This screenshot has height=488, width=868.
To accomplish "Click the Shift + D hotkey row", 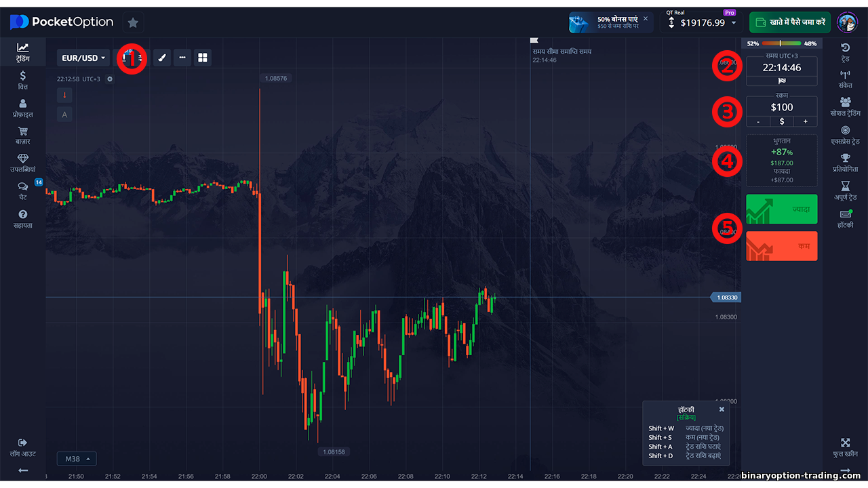I will pos(686,455).
